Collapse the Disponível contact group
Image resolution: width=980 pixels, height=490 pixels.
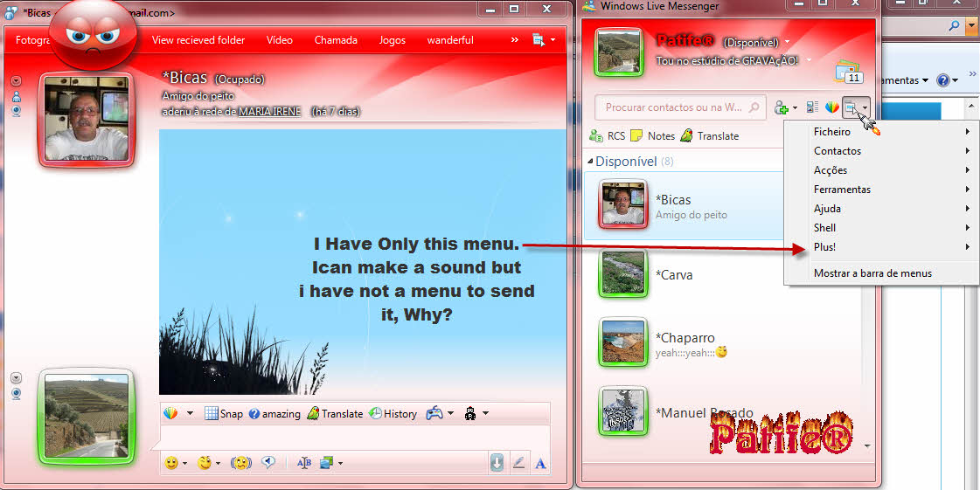tap(590, 162)
